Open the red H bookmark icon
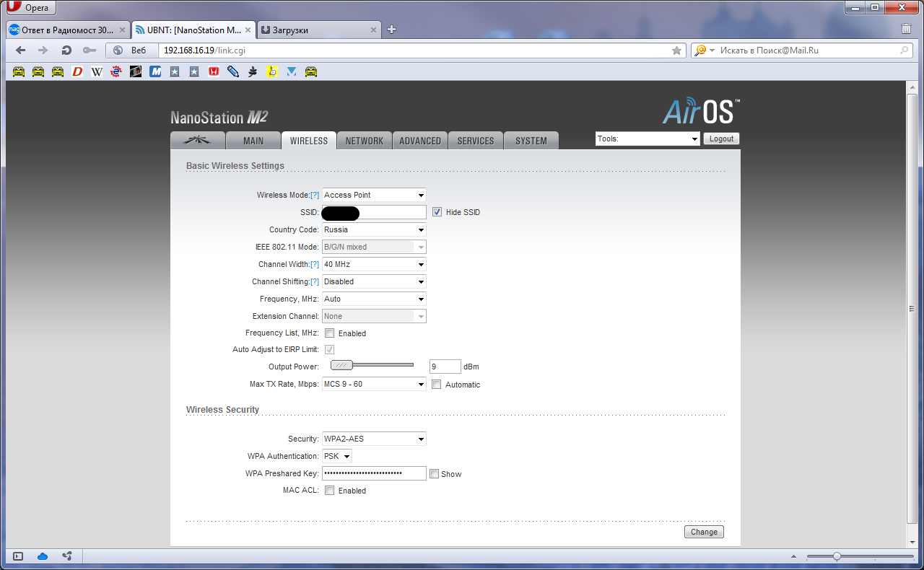 click(x=214, y=71)
